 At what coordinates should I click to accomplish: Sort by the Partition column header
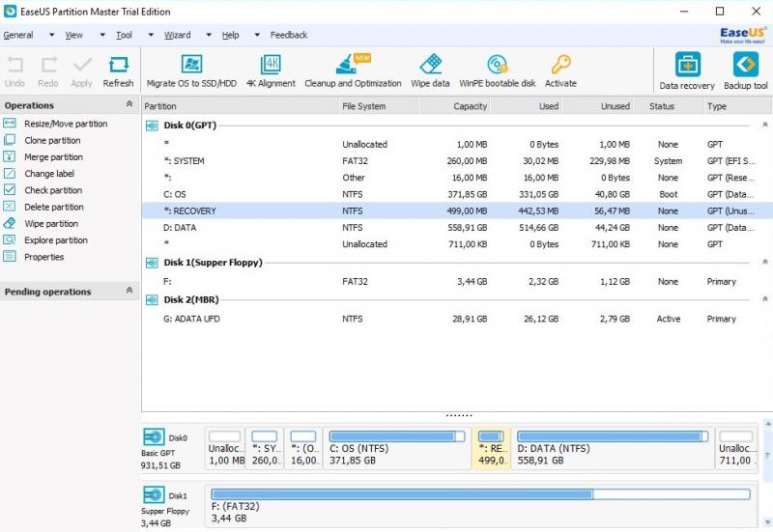[241, 106]
